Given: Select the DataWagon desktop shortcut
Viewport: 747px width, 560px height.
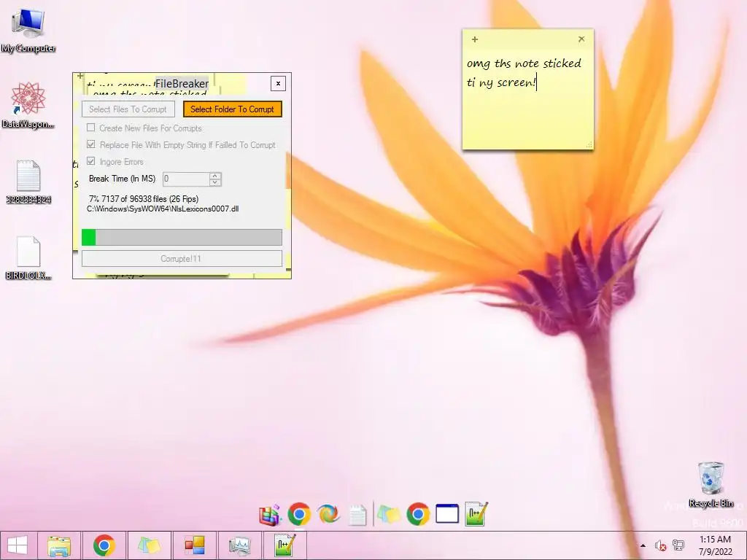Looking at the screenshot, I should pyautogui.click(x=28, y=105).
